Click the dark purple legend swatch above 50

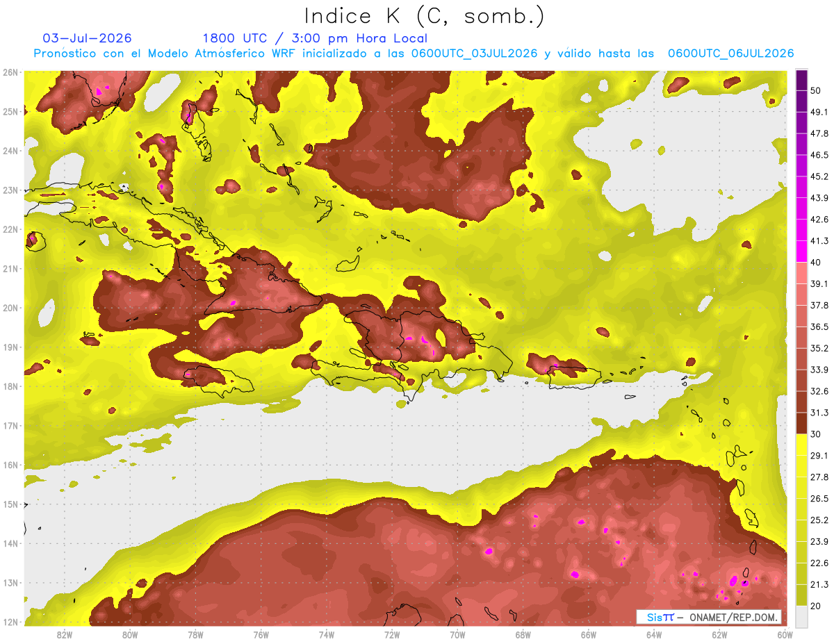point(801,80)
